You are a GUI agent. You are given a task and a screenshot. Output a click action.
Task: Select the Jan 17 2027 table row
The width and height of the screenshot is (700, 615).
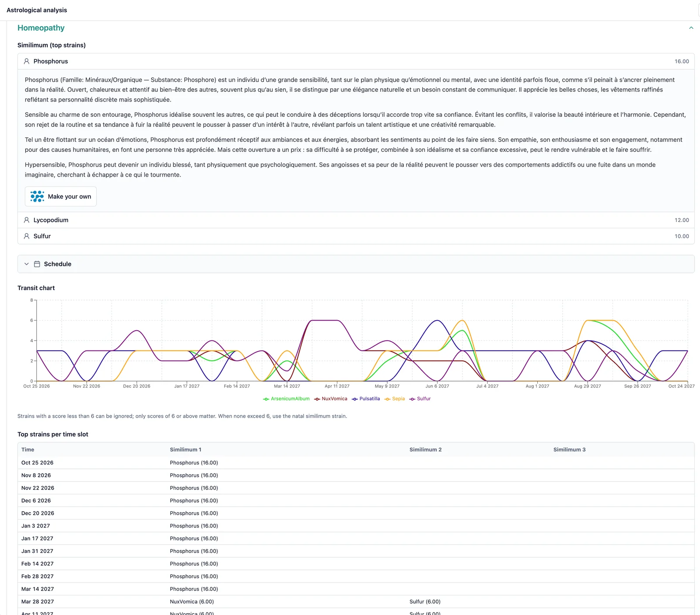click(356, 538)
